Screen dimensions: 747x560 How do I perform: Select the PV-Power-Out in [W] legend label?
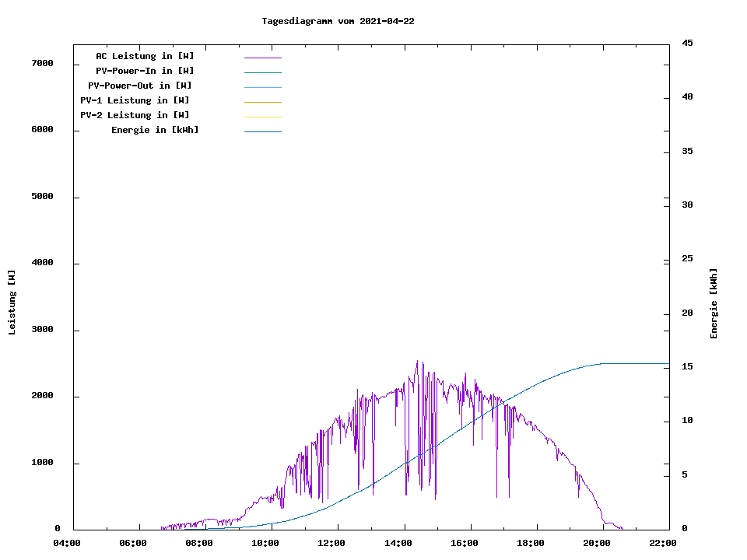click(x=140, y=86)
